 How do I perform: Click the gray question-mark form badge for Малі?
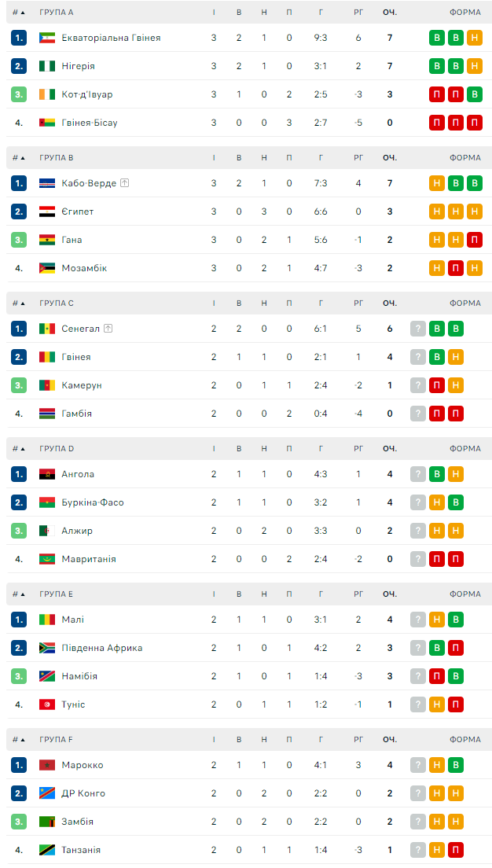(x=418, y=620)
